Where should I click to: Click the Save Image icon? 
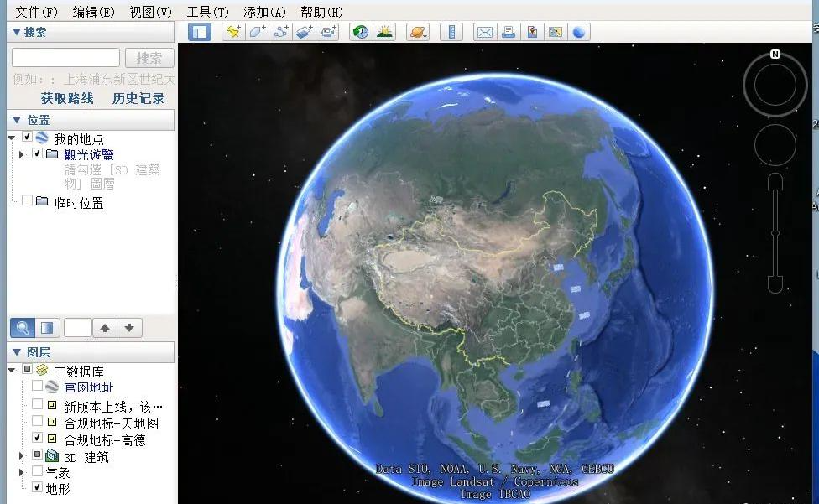pyautogui.click(x=532, y=32)
